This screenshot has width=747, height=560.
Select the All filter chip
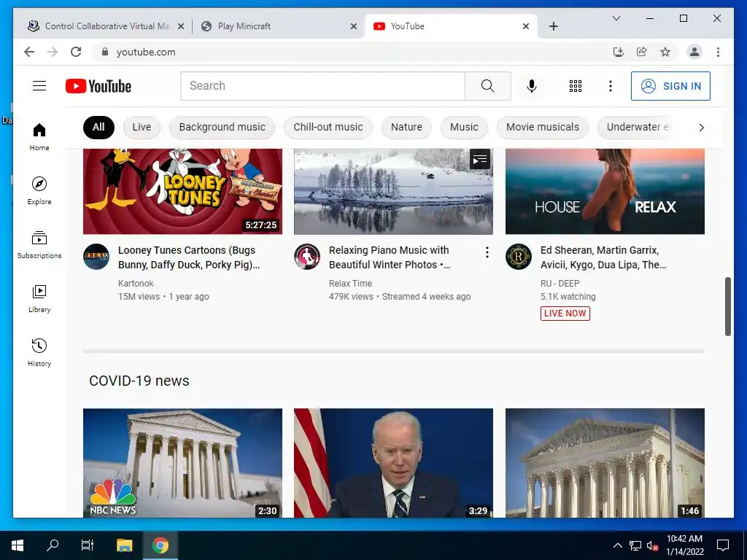point(98,127)
